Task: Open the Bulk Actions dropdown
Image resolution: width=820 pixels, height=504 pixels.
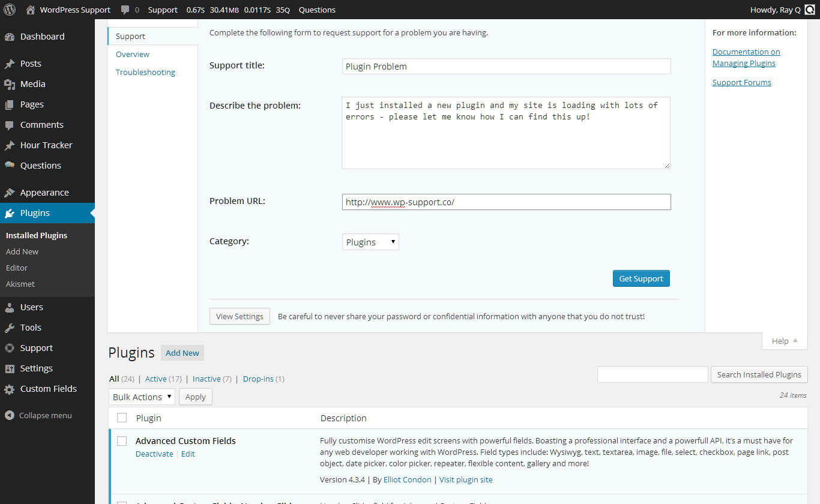Action: click(x=142, y=397)
